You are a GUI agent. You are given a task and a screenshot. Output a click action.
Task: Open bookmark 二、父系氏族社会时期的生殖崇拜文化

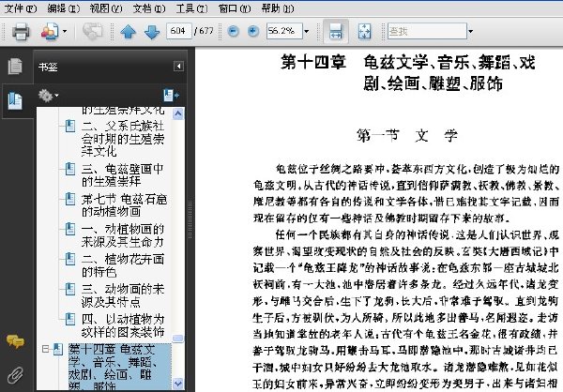tap(122, 139)
